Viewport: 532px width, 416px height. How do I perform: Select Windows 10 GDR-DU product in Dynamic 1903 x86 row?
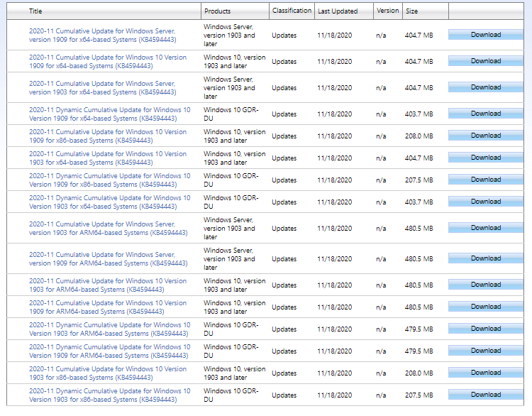(x=231, y=395)
